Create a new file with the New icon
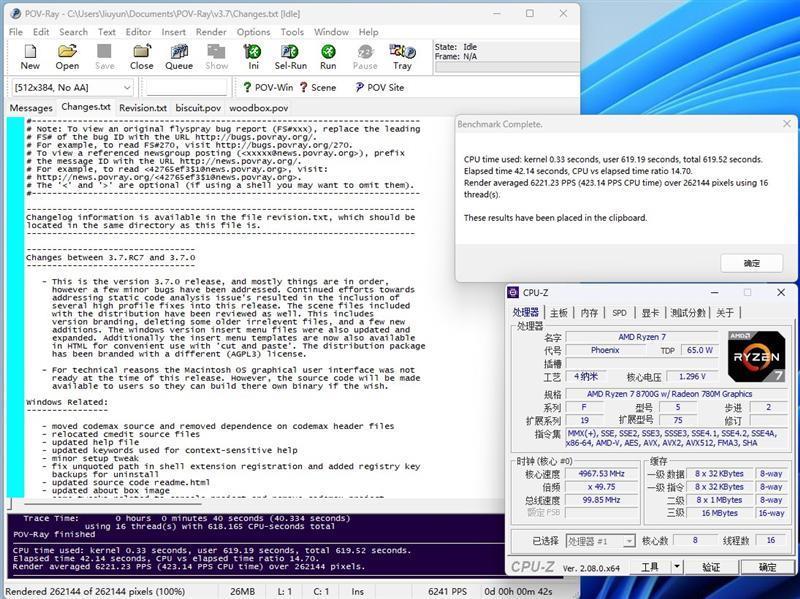 [30, 55]
